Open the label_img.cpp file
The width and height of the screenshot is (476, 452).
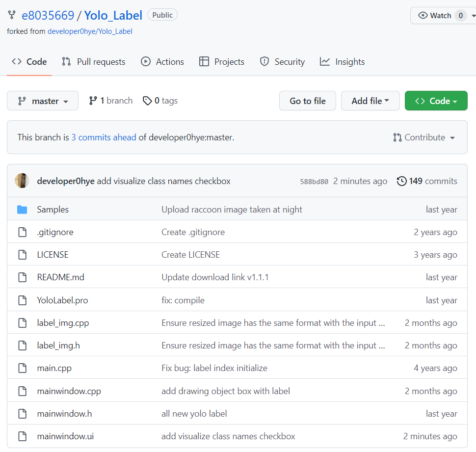pyautogui.click(x=63, y=323)
